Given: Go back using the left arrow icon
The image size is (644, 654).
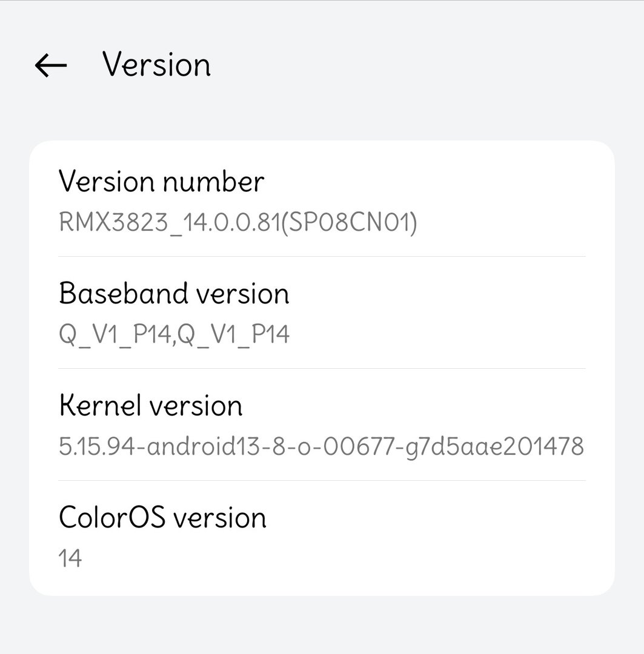Looking at the screenshot, I should [x=50, y=65].
